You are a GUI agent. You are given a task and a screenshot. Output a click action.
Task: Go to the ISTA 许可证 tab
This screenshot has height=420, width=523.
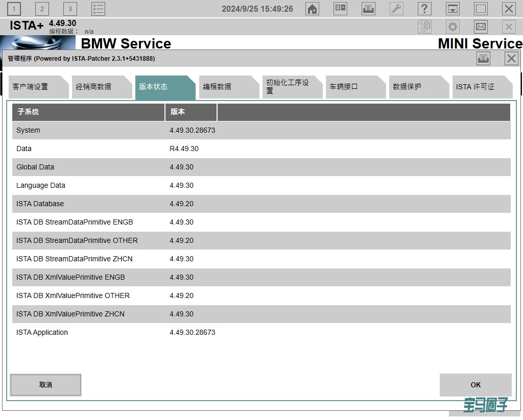coord(479,87)
